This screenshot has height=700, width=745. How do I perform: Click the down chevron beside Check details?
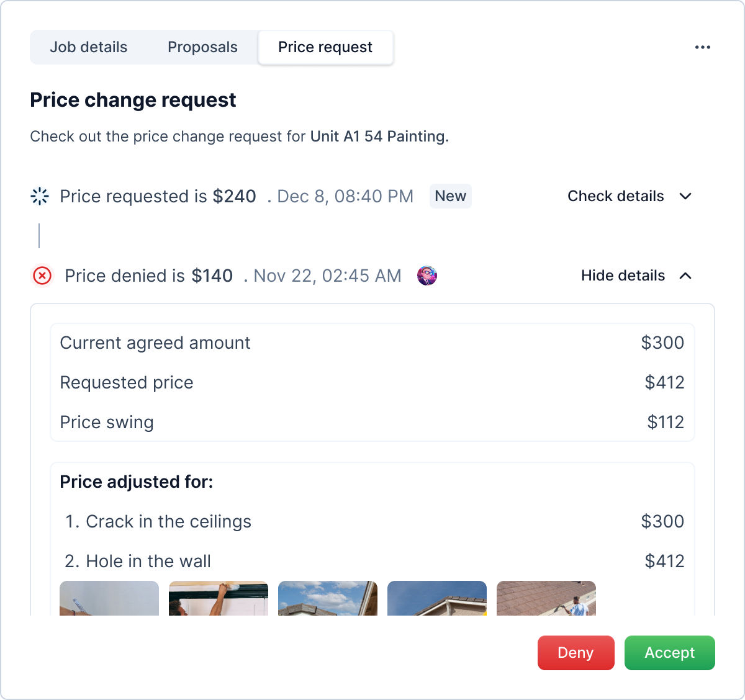[x=685, y=196]
